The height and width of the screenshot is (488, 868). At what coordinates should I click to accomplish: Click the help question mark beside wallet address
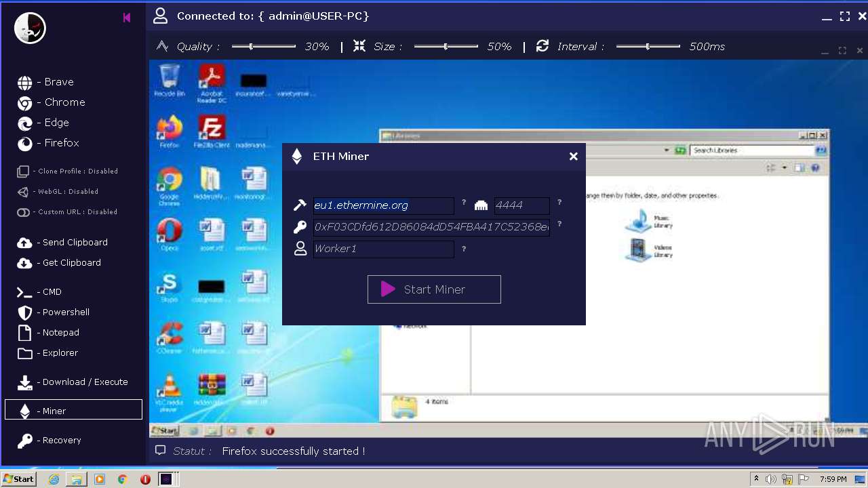tap(559, 224)
